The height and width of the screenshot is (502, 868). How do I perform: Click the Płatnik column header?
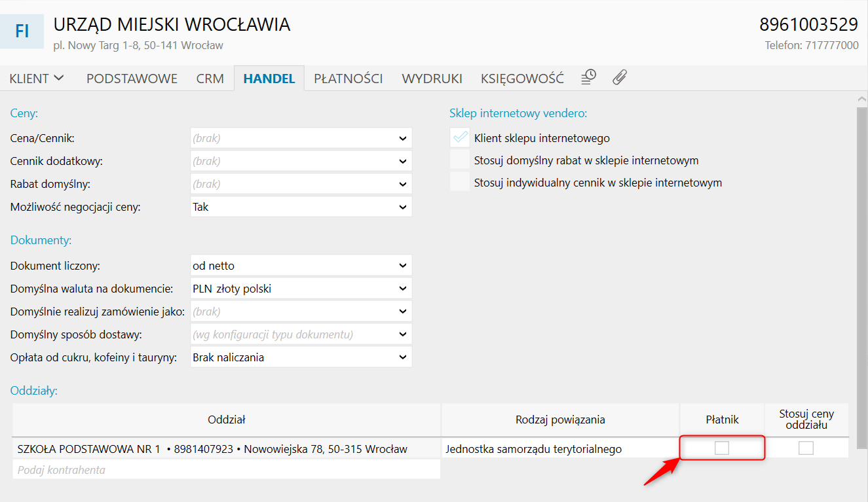tap(722, 420)
